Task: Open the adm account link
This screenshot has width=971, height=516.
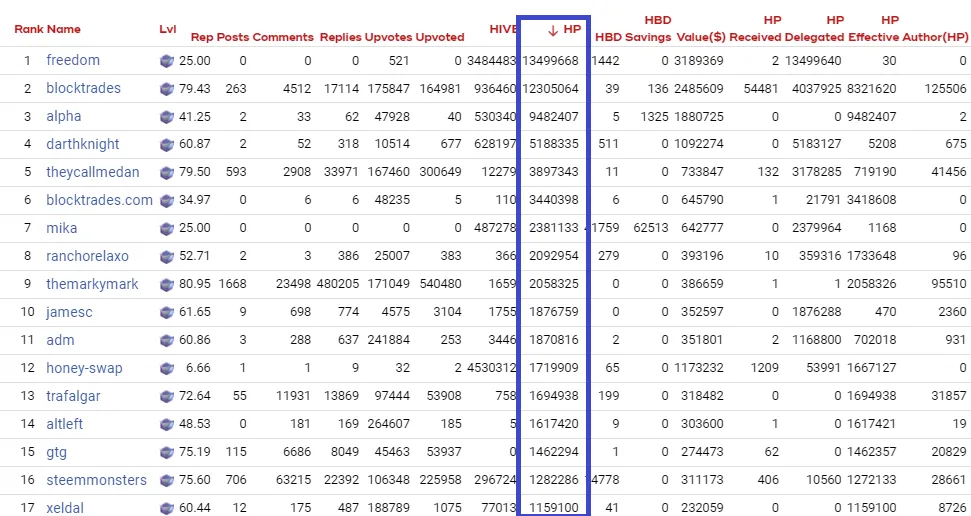Action: [x=61, y=340]
